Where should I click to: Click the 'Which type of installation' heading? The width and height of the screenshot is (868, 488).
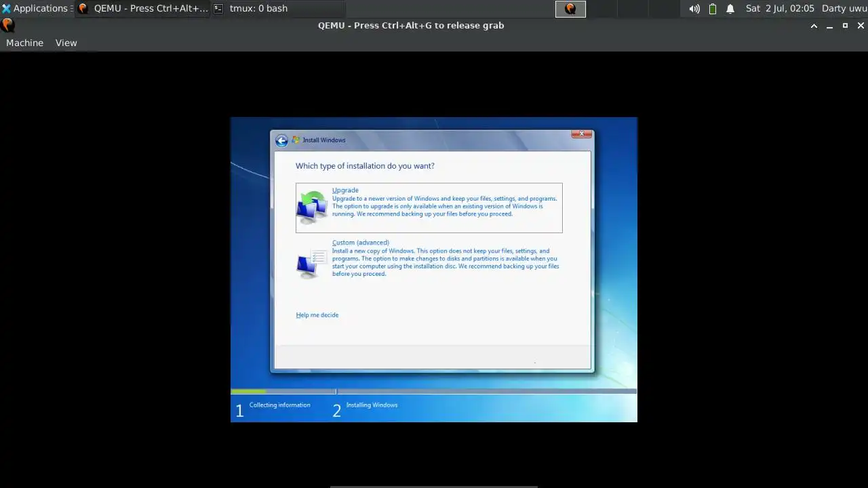coord(365,166)
